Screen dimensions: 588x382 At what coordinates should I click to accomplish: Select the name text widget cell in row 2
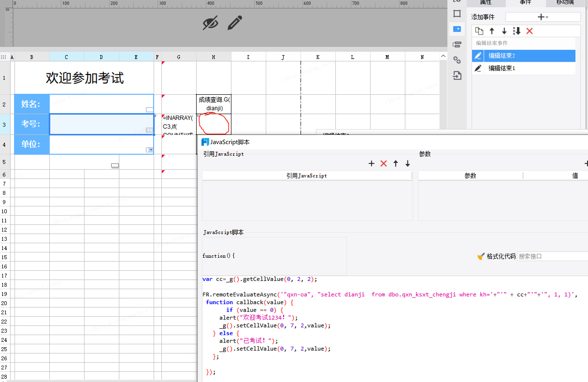click(101, 104)
